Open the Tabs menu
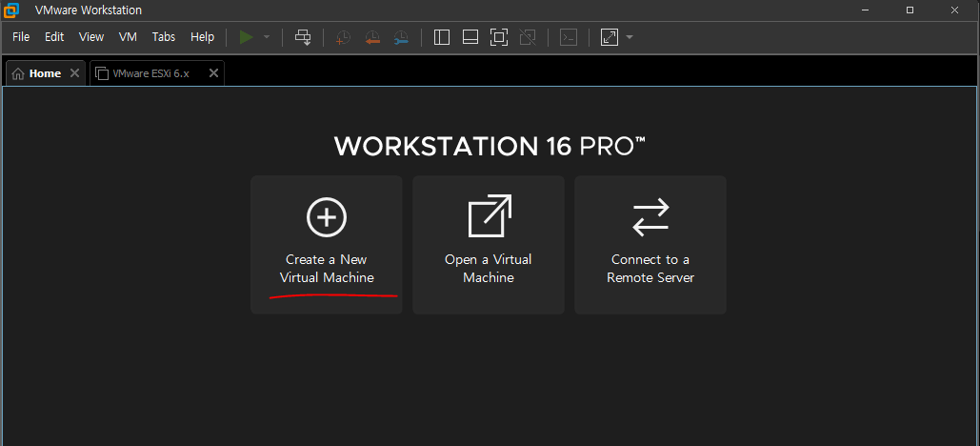Viewport: 980px width, 446px height. 164,37
